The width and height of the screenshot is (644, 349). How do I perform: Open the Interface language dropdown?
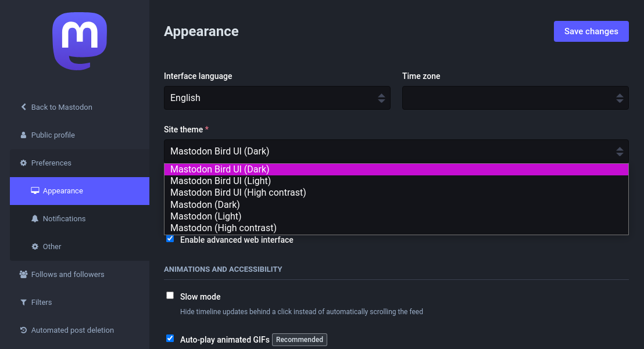coord(277,98)
